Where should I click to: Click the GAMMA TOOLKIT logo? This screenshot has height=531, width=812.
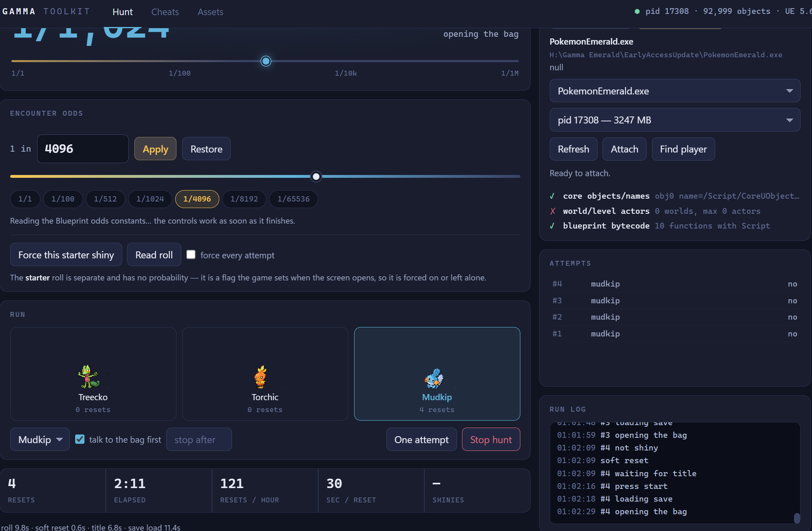pyautogui.click(x=46, y=11)
